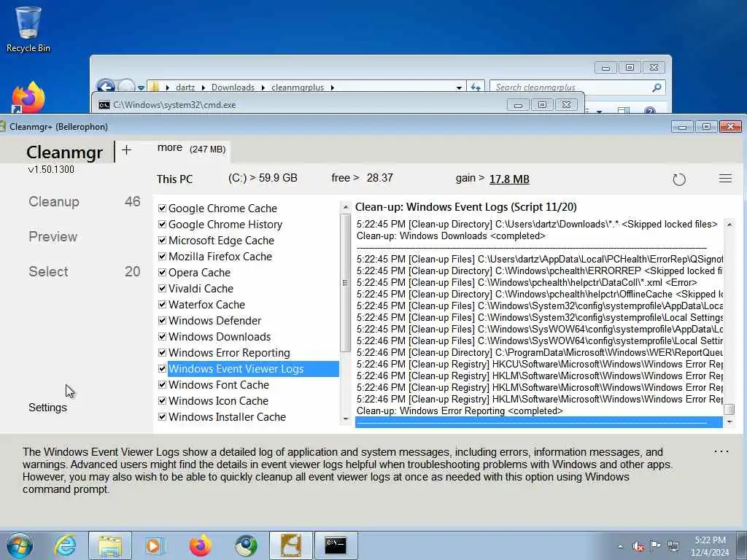
Task: Open the Recycle Bin desktop icon
Action: 28,29
